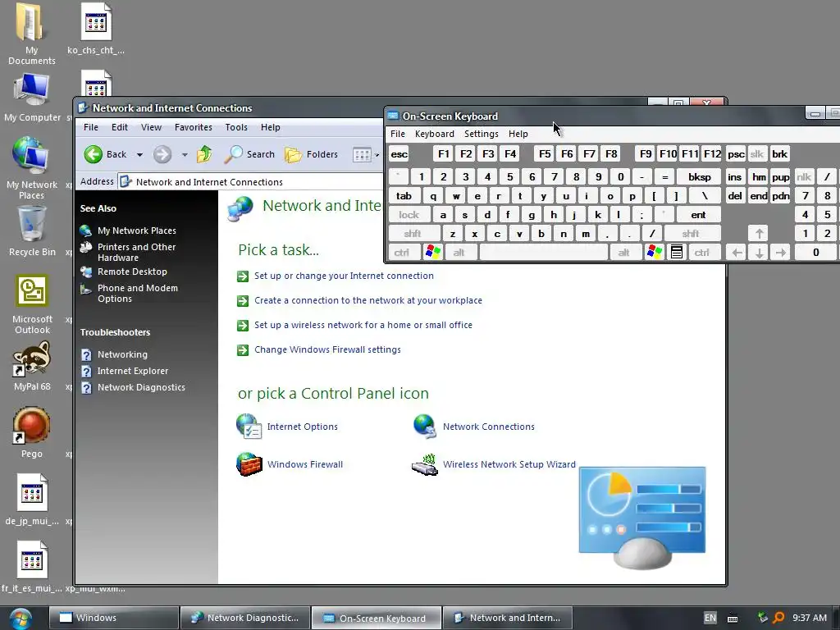Click the bksp key on keyboard

click(x=699, y=177)
